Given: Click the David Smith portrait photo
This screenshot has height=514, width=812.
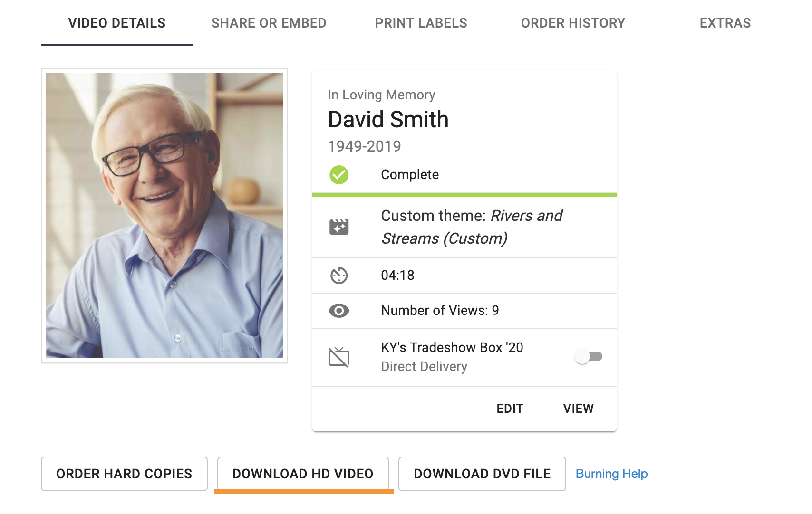Looking at the screenshot, I should [x=164, y=216].
